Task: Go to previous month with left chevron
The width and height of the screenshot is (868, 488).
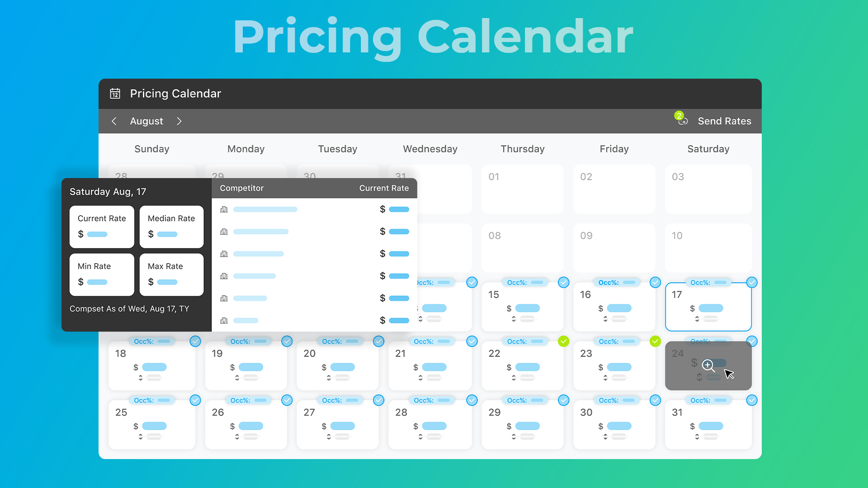Action: (114, 121)
